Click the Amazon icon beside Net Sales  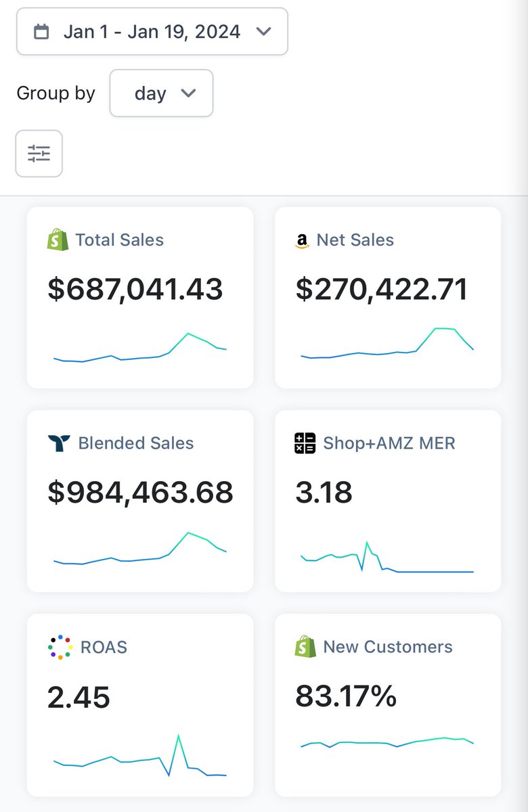pyautogui.click(x=302, y=241)
